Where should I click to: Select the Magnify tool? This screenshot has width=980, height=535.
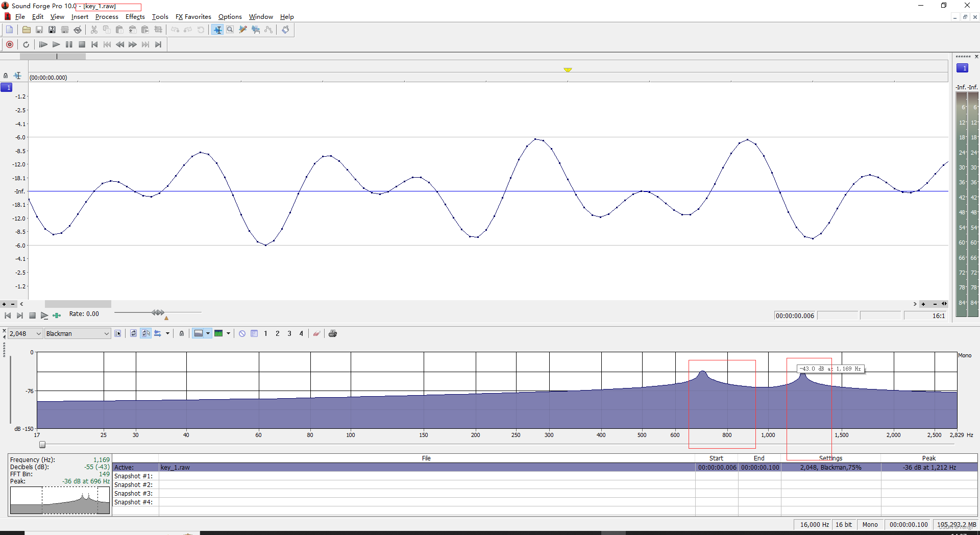click(230, 30)
